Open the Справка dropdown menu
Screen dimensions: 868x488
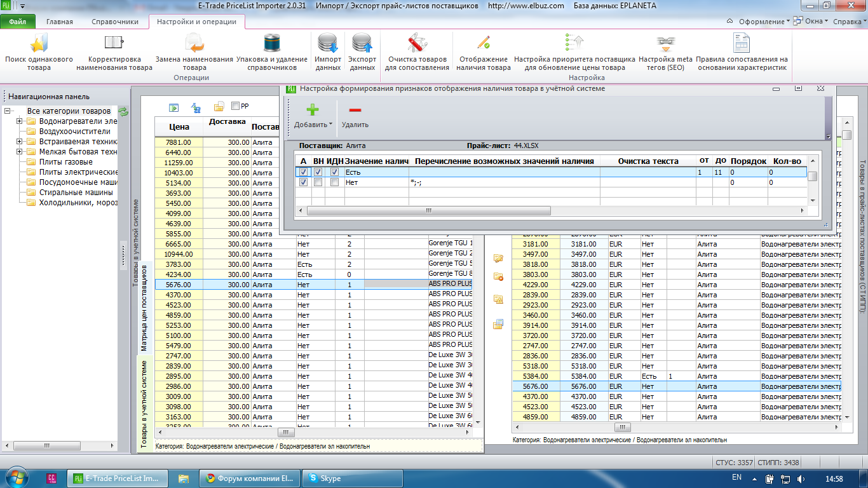(x=849, y=22)
